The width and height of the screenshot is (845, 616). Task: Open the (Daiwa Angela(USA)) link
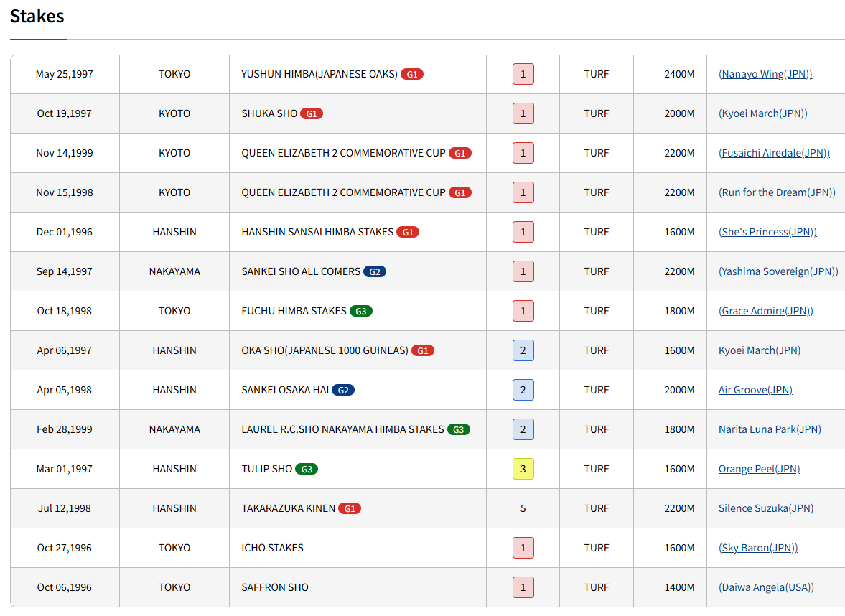tap(766, 587)
